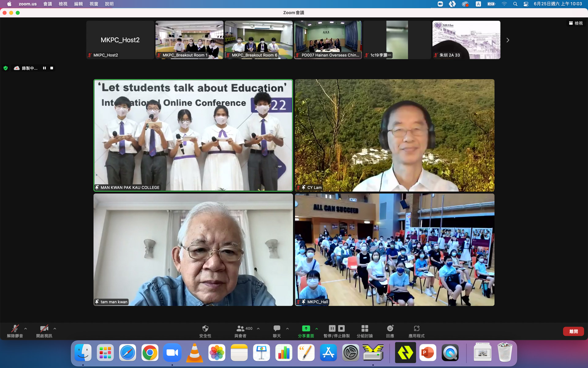This screenshot has width=588, height=368.
Task: Open the 聊天 chat panel
Action: (277, 331)
